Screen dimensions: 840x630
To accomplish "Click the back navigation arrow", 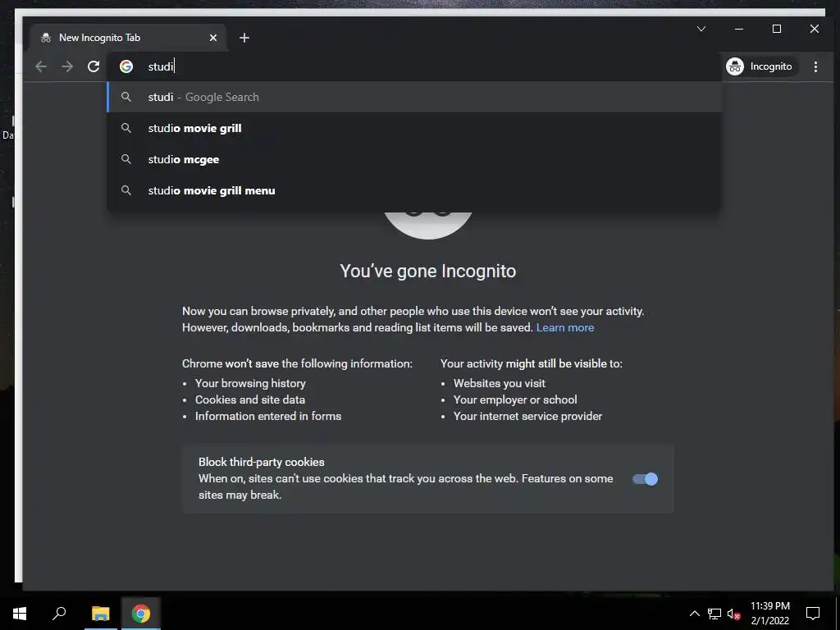I will tap(41, 66).
